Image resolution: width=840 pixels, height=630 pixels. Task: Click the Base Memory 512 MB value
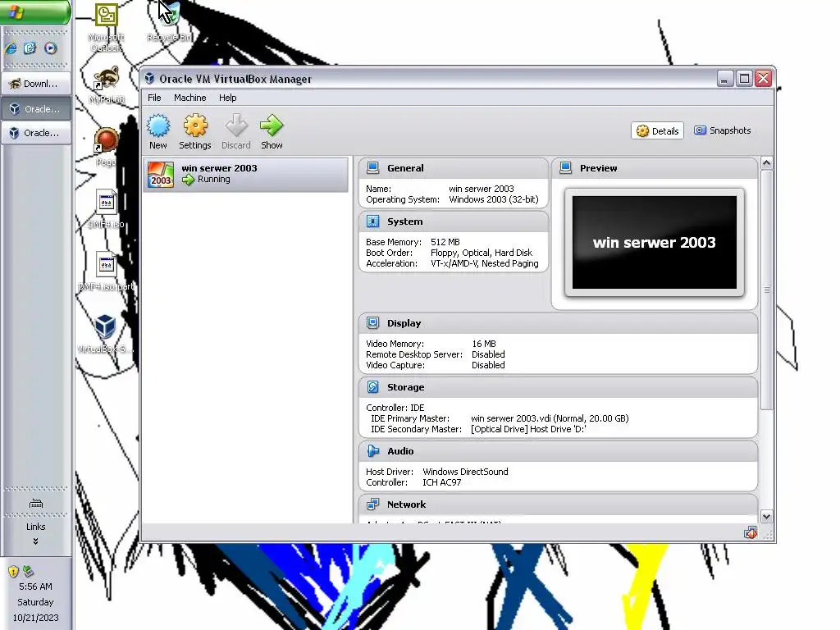[445, 242]
